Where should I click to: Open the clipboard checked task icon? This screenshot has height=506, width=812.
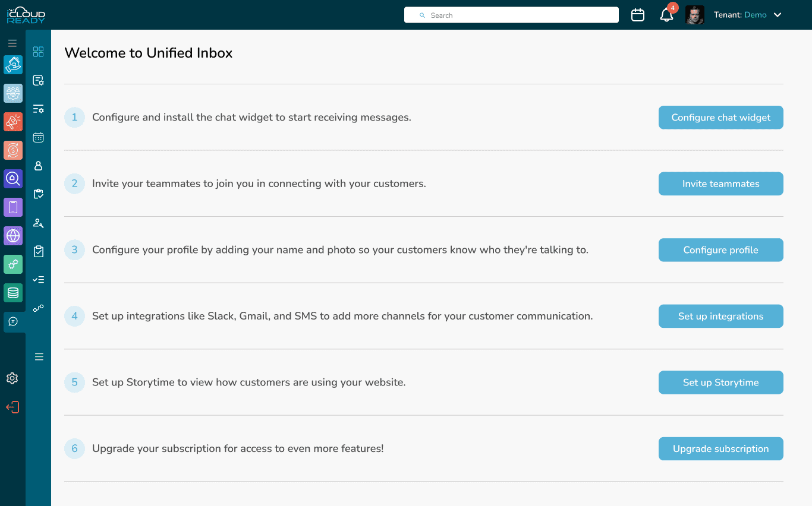(x=39, y=251)
